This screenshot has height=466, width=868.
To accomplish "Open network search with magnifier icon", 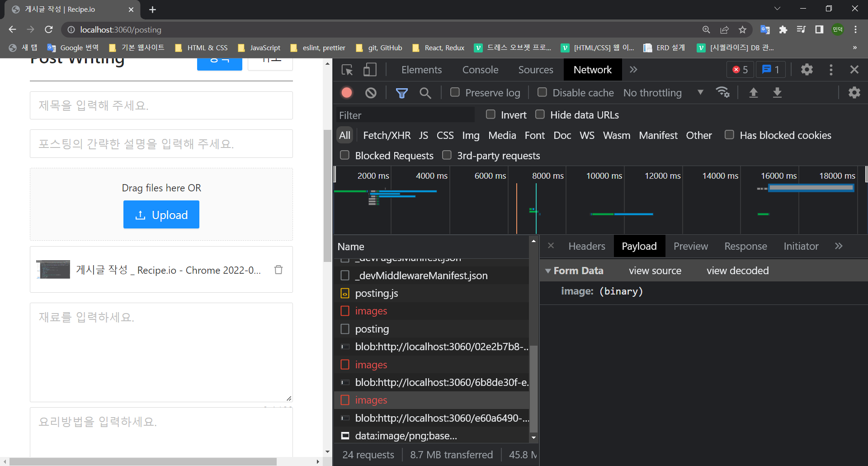I will 425,93.
